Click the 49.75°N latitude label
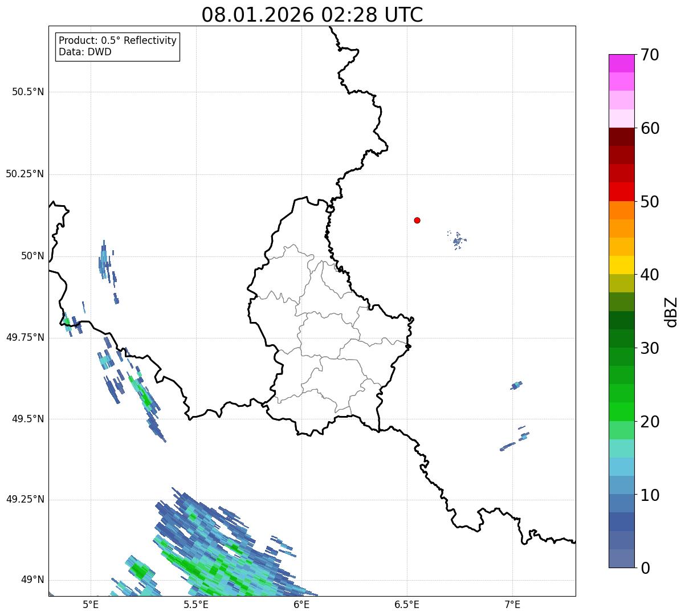The height and width of the screenshot is (616, 685). [x=25, y=337]
